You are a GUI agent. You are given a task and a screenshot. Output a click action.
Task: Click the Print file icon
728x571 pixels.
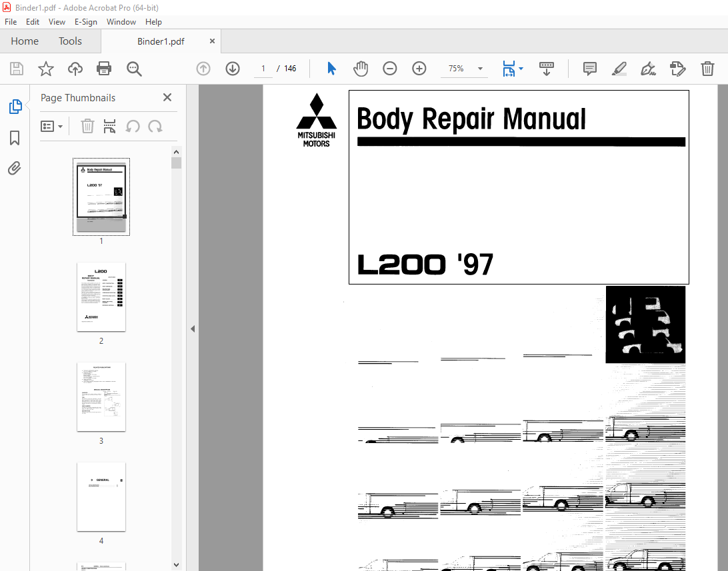[104, 69]
